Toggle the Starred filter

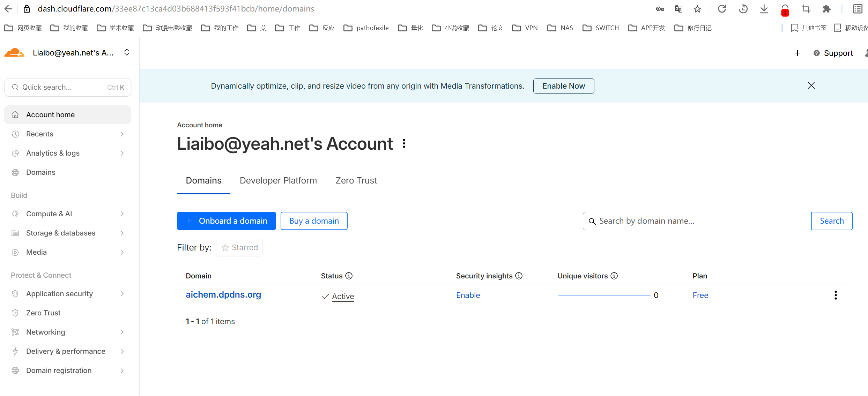click(239, 248)
